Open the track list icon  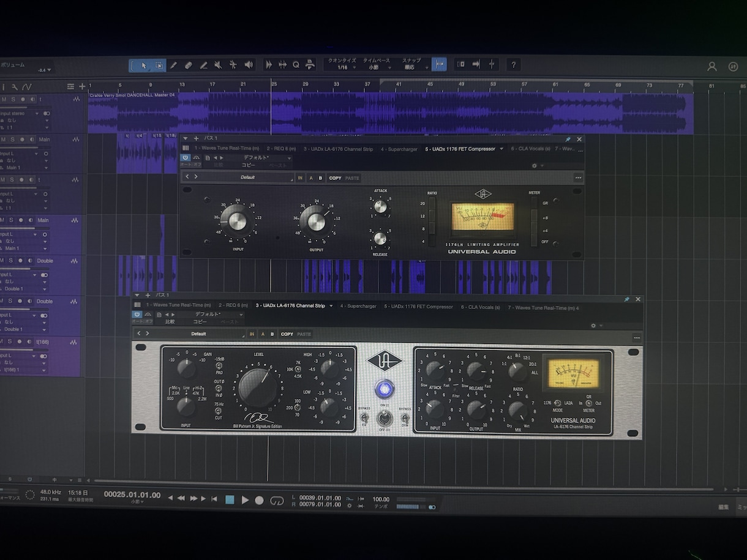coord(70,86)
